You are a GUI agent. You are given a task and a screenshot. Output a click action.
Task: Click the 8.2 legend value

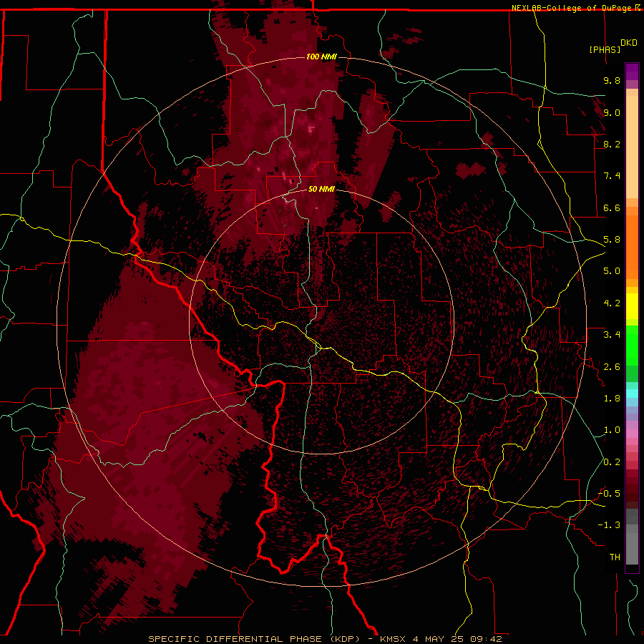(x=612, y=144)
